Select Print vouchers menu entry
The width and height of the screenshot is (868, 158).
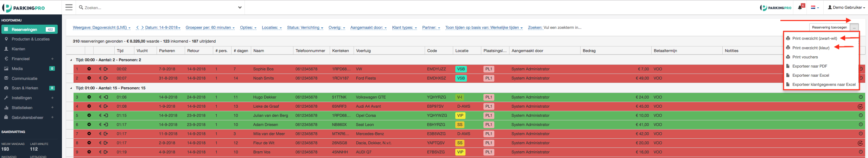click(805, 57)
